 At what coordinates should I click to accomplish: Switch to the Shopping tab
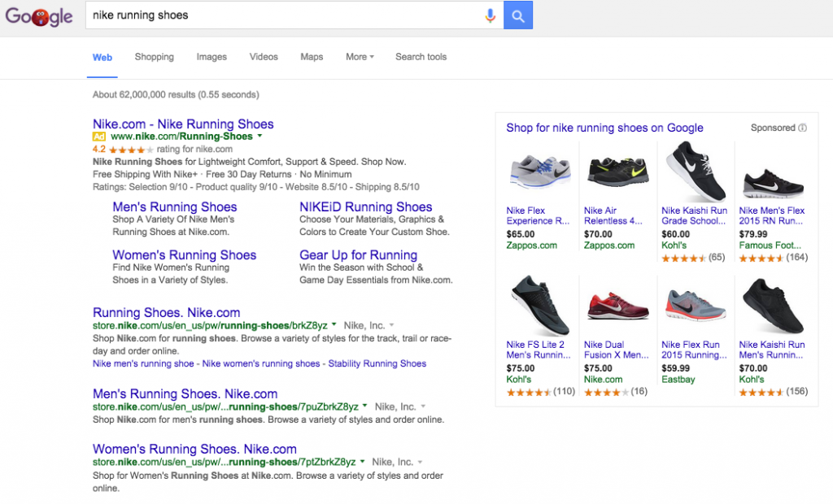[x=154, y=57]
